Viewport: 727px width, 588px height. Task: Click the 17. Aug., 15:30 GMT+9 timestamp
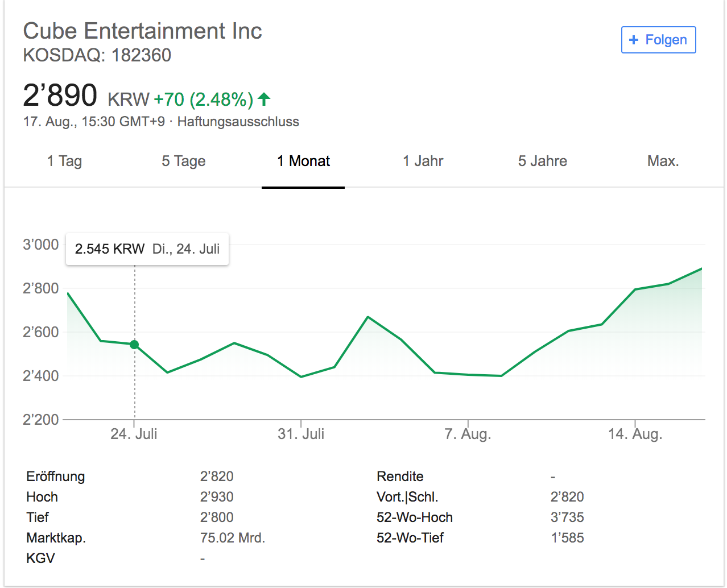coord(94,122)
